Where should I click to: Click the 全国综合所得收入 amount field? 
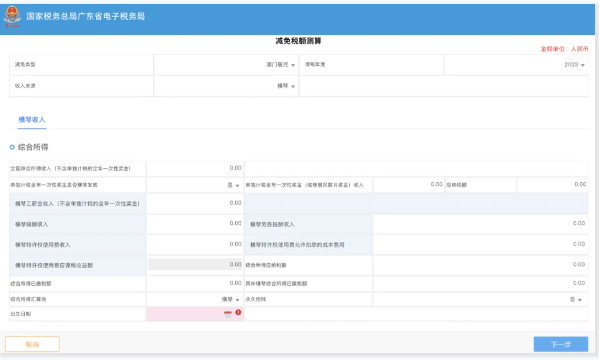(x=195, y=168)
